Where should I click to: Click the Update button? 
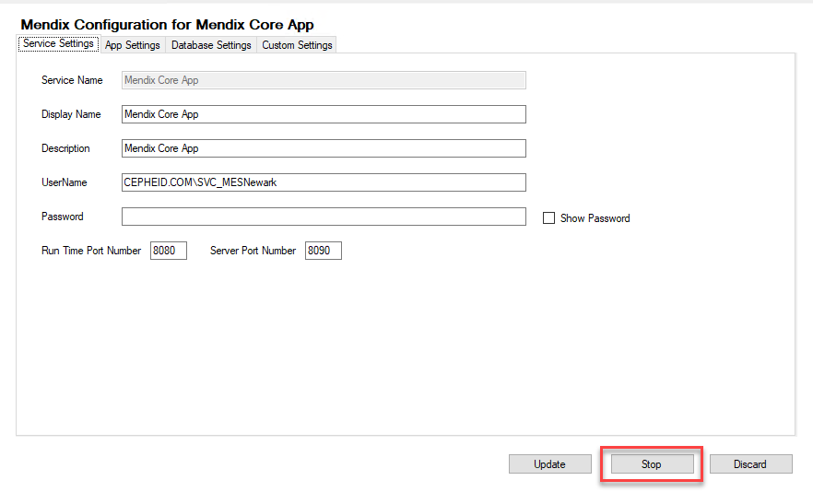tap(549, 464)
